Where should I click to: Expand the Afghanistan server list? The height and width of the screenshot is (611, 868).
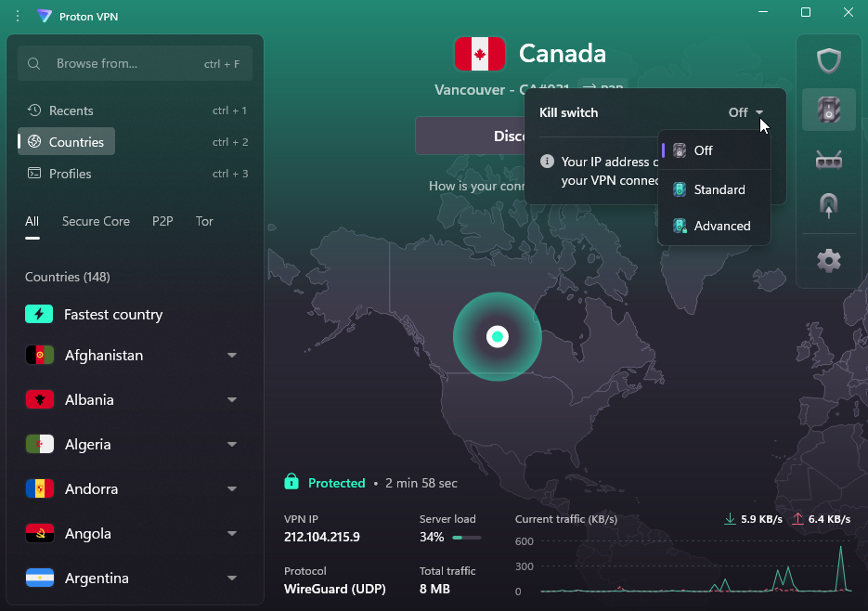pos(232,355)
